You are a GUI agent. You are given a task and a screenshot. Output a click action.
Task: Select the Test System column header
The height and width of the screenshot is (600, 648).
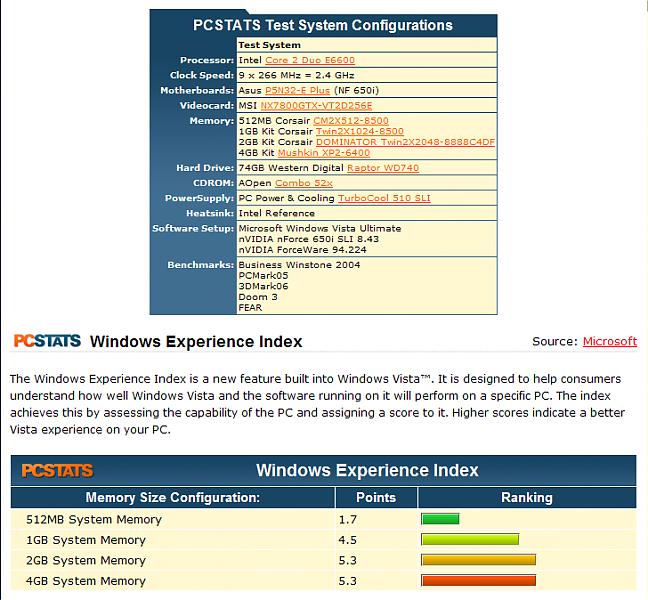pyautogui.click(x=269, y=45)
